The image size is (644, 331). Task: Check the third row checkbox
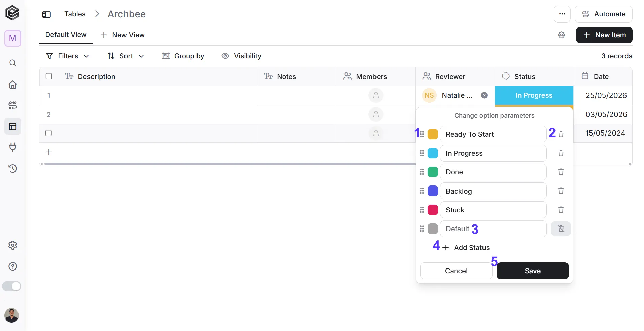point(49,133)
